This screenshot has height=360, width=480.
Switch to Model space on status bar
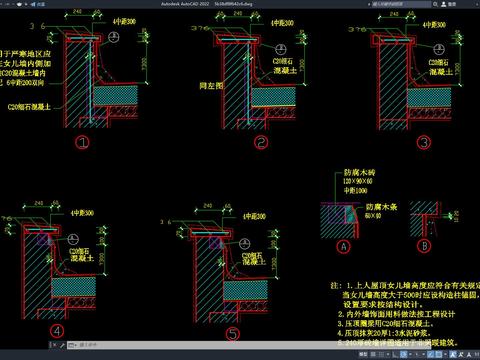363,354
